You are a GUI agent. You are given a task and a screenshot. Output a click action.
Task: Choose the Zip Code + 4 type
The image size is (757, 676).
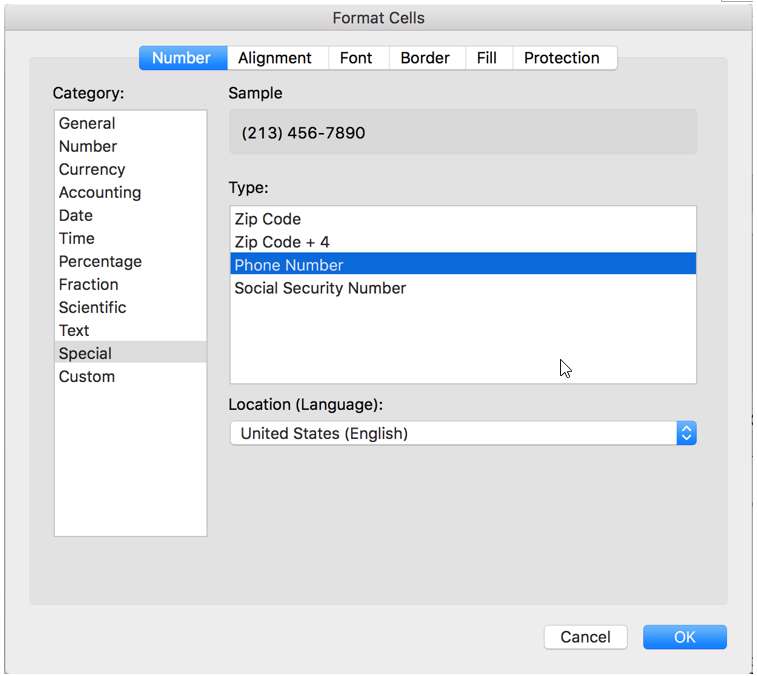[463, 242]
